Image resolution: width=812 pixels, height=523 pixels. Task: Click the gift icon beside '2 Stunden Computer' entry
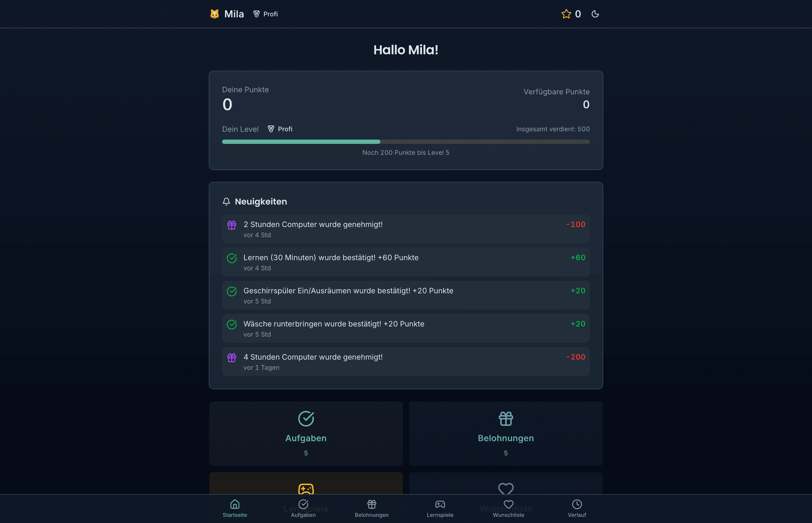pyautogui.click(x=232, y=225)
